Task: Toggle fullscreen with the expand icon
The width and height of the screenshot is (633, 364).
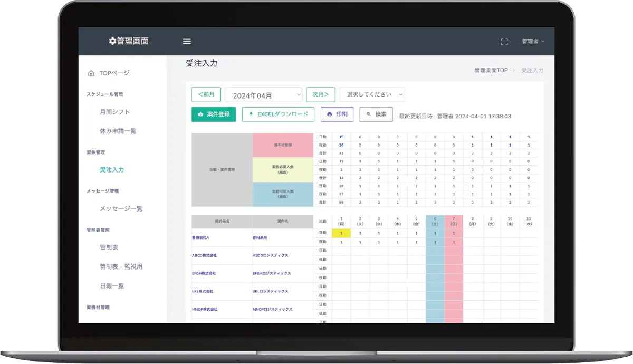Action: pos(504,42)
